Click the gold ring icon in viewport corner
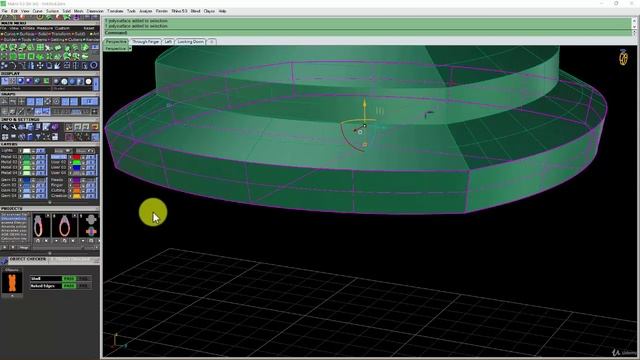640x360 pixels. click(623, 57)
